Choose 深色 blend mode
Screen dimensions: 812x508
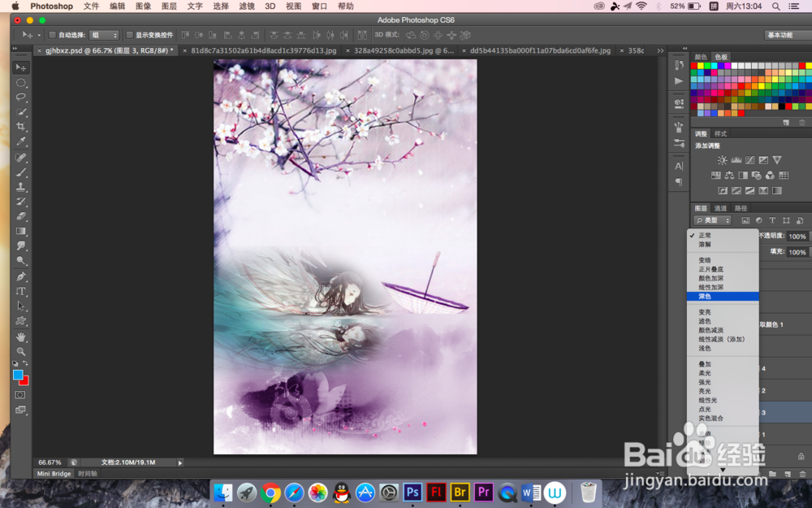pos(723,297)
